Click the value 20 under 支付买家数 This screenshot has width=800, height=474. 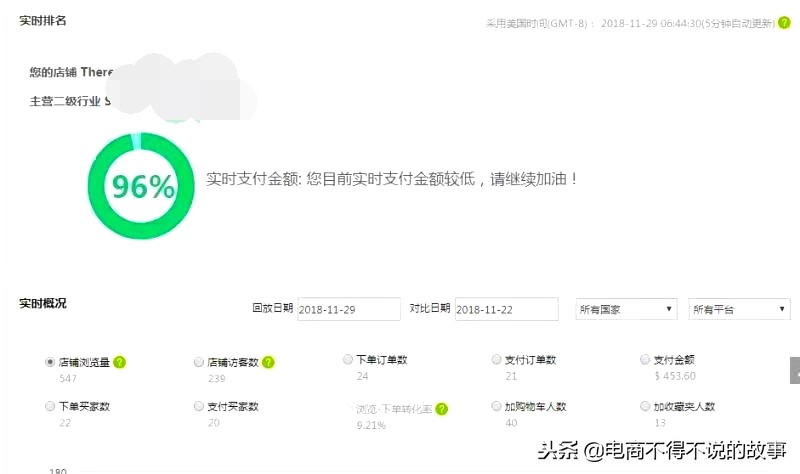coord(214,423)
